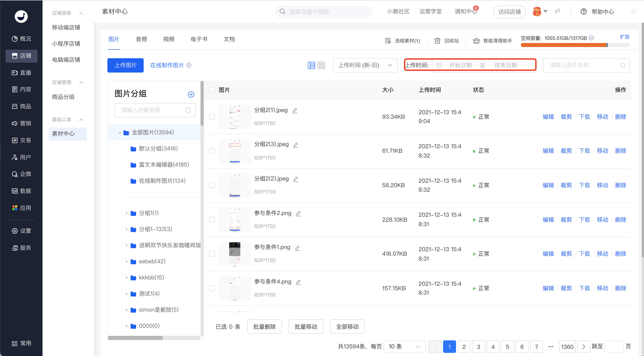Viewport: 644px width, 356px height.
Task: Check the box for 分组2(2).jpeg
Action: coord(212,185)
